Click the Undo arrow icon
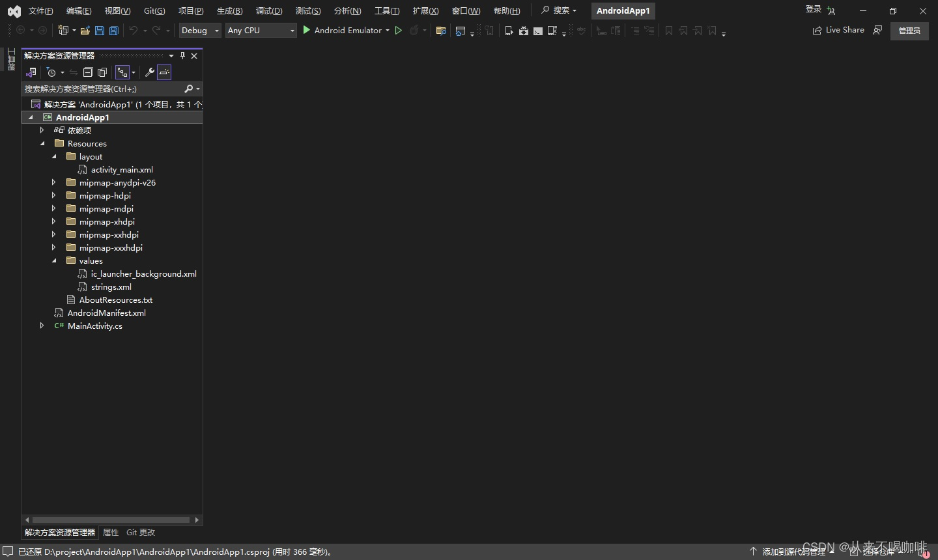This screenshot has height=560, width=938. point(134,31)
